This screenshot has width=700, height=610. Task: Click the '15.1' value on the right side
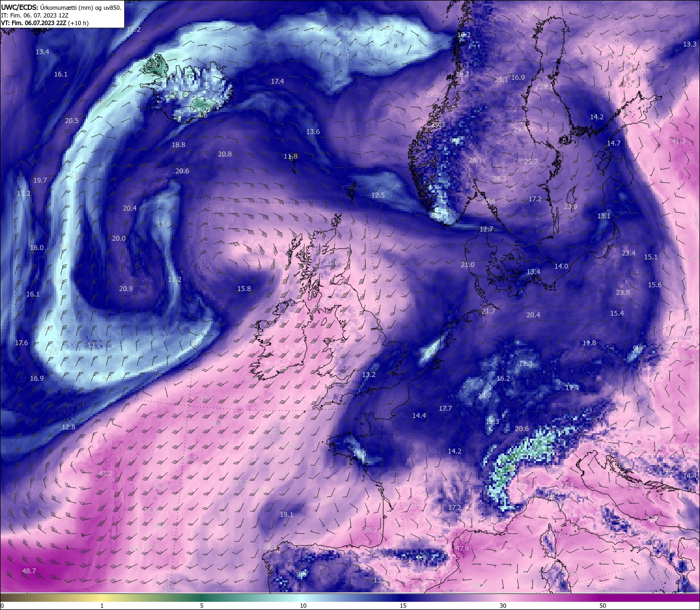[x=651, y=257]
